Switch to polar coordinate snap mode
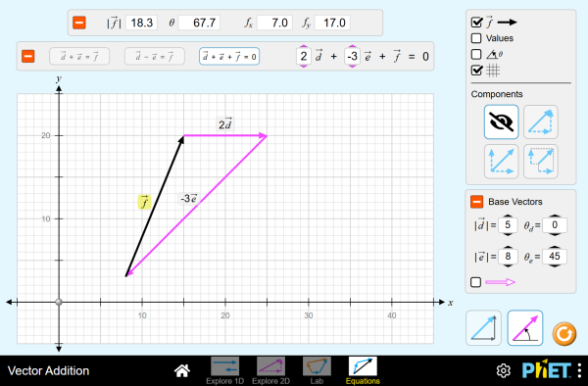588x386 pixels. click(x=525, y=327)
